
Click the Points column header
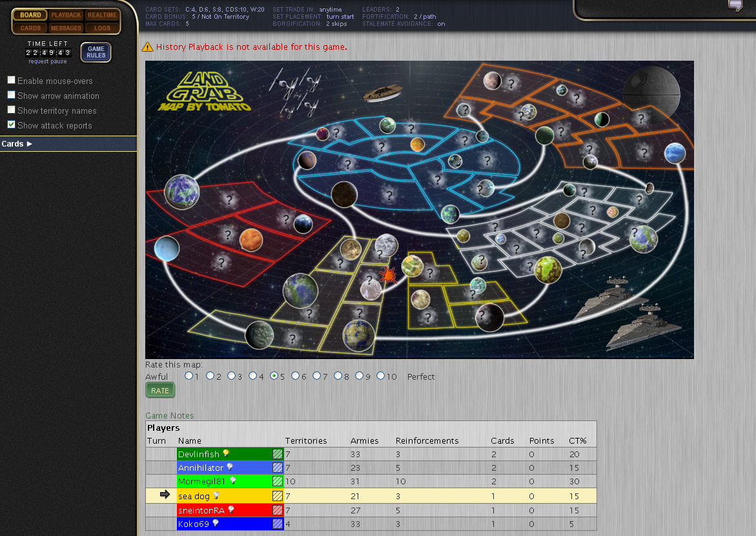point(542,440)
